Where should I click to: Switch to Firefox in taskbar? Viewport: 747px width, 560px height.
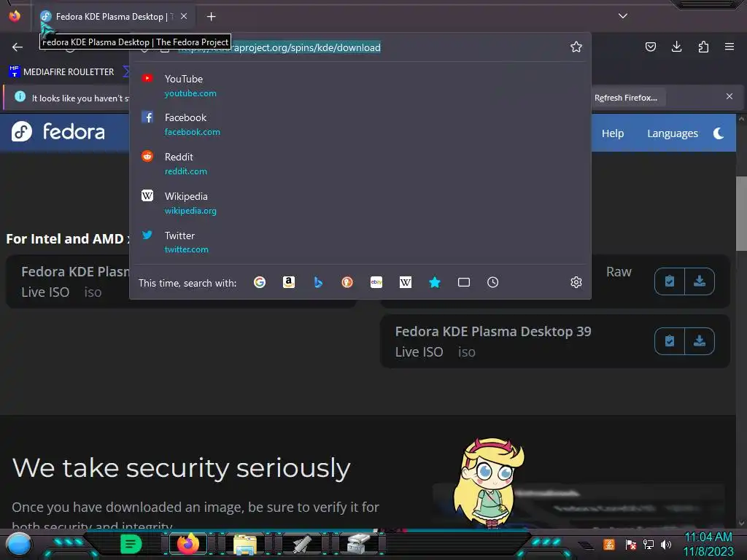[x=188, y=544]
